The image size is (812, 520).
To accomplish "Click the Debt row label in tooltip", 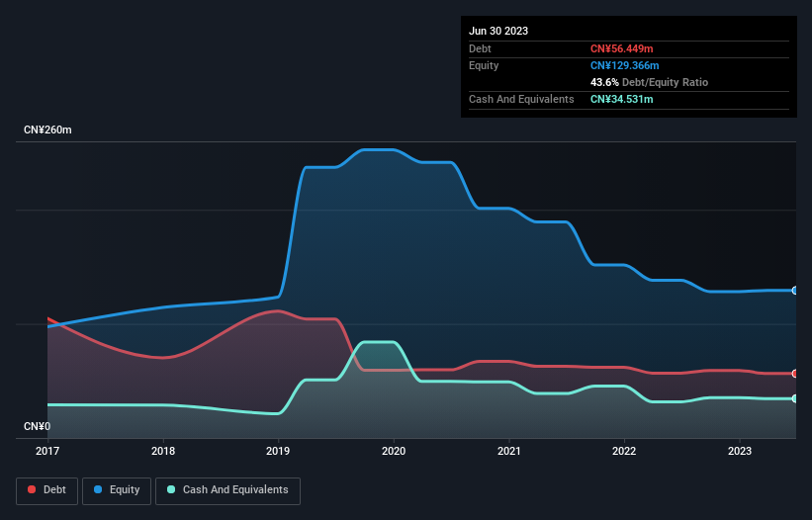I will point(480,48).
